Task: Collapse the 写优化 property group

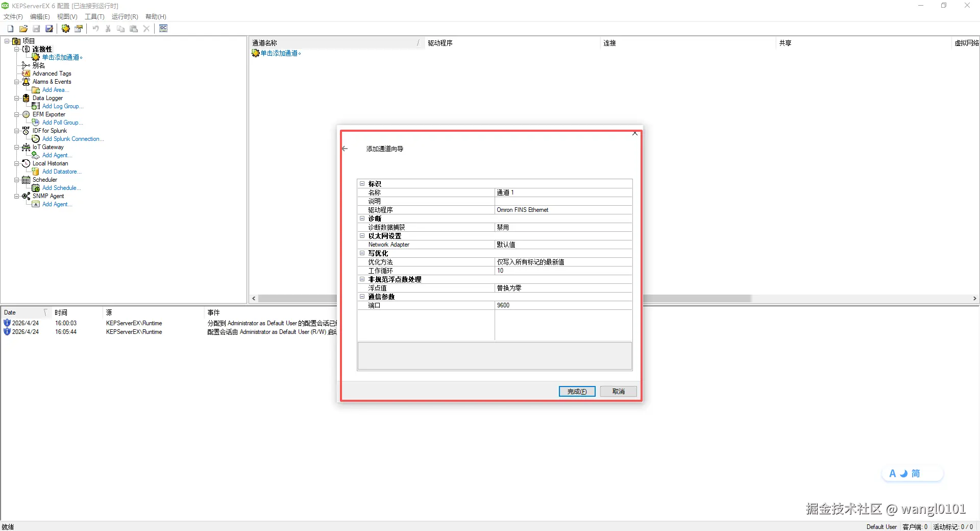Action: 362,253
